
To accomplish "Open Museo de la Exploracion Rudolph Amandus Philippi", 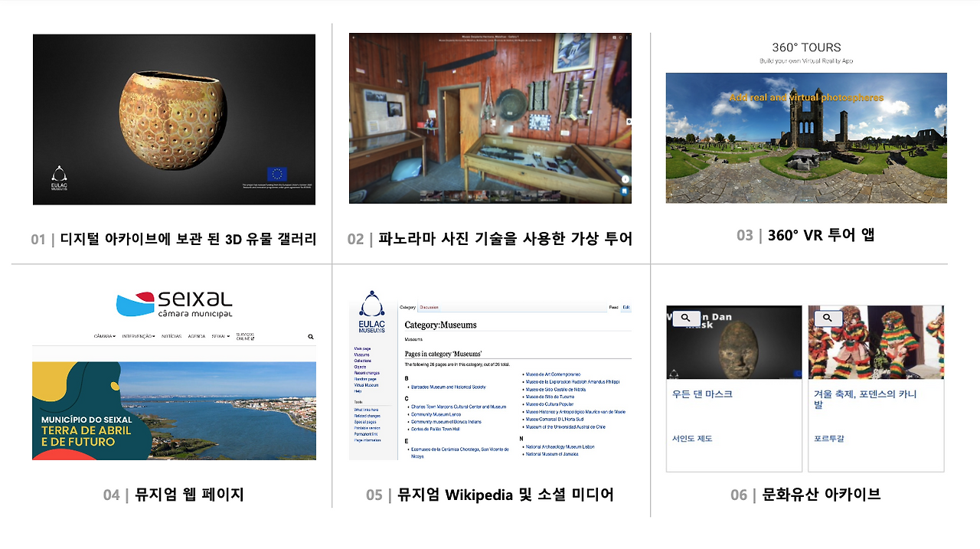I will click(x=573, y=381).
